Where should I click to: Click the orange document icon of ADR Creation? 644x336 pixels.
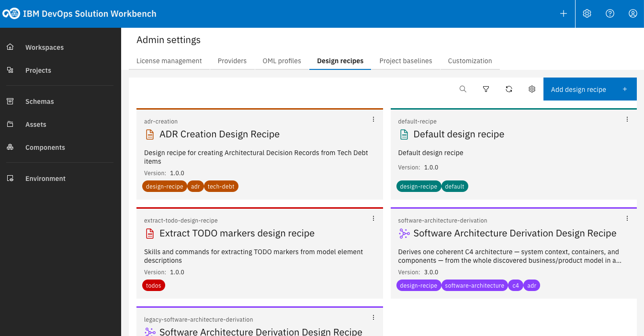[150, 134]
